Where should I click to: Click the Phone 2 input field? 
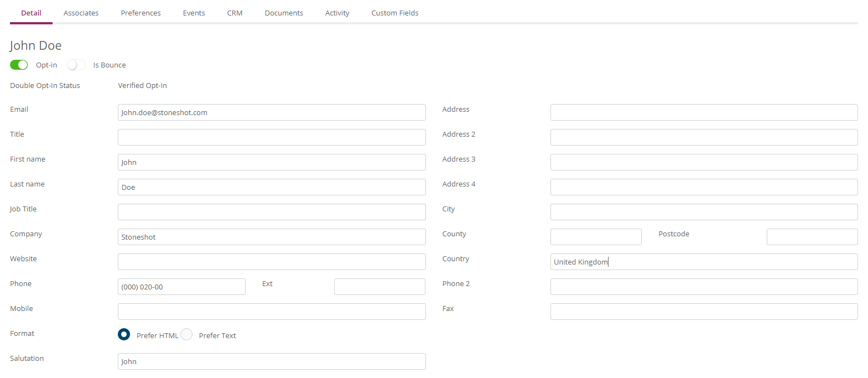704,287
